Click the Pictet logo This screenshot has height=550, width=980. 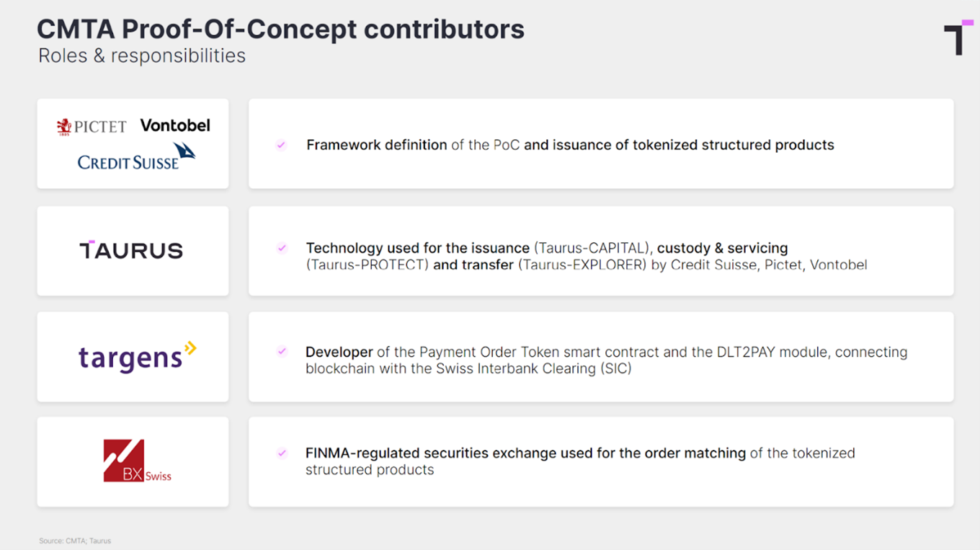click(92, 127)
